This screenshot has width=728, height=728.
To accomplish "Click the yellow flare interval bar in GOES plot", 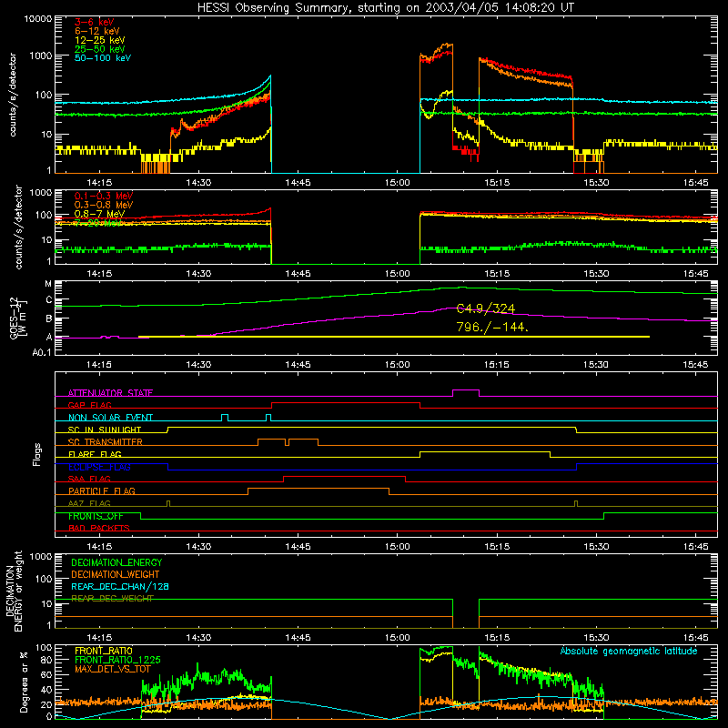I will coord(394,337).
